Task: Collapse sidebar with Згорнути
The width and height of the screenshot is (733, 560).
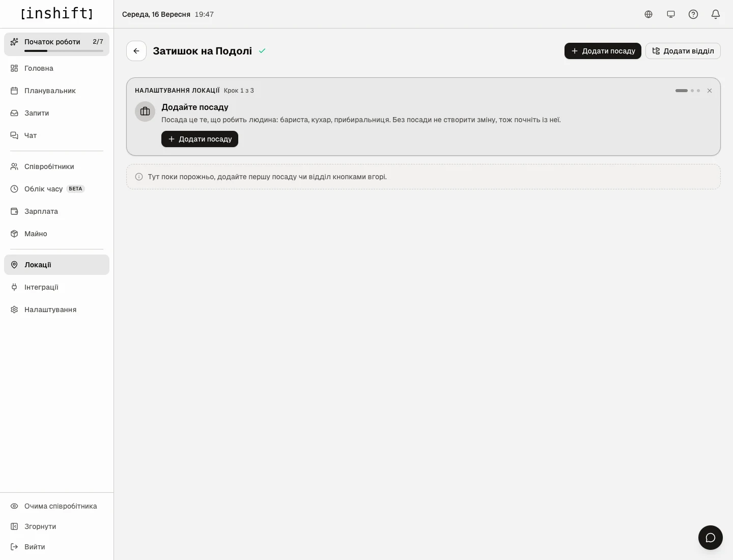Action: click(57, 526)
